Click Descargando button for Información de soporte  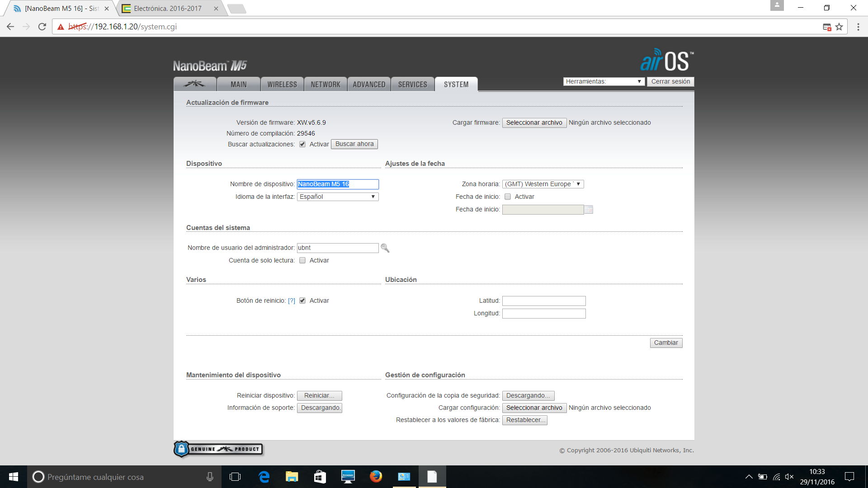(x=320, y=408)
